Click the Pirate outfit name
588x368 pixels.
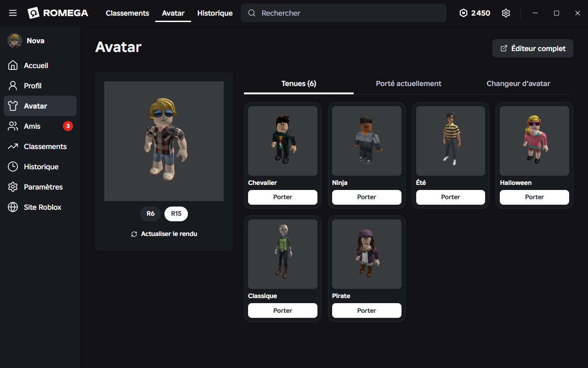(341, 296)
